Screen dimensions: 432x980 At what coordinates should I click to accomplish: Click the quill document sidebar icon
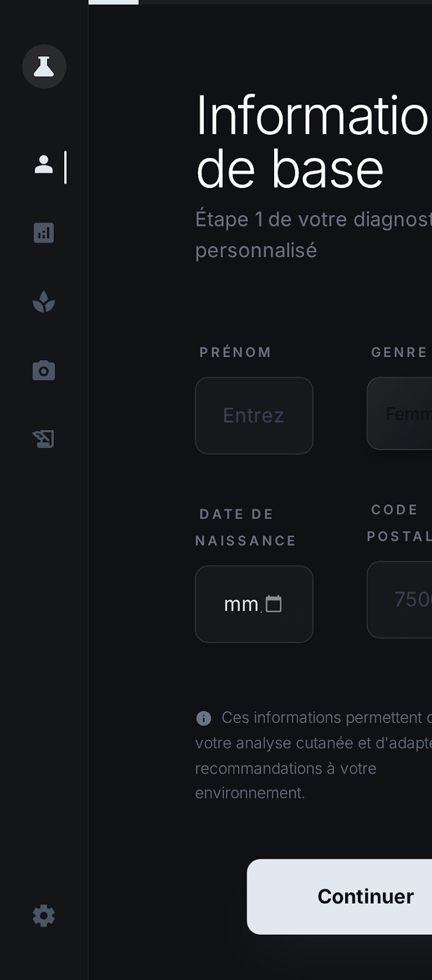click(44, 439)
